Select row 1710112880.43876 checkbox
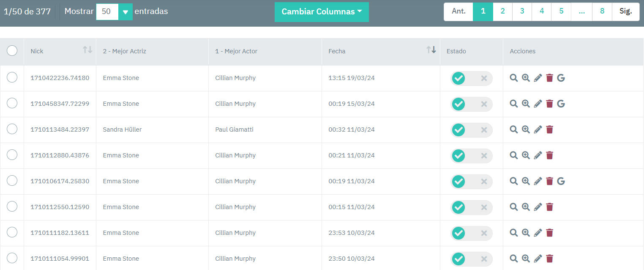This screenshot has width=644, height=270. click(x=12, y=155)
